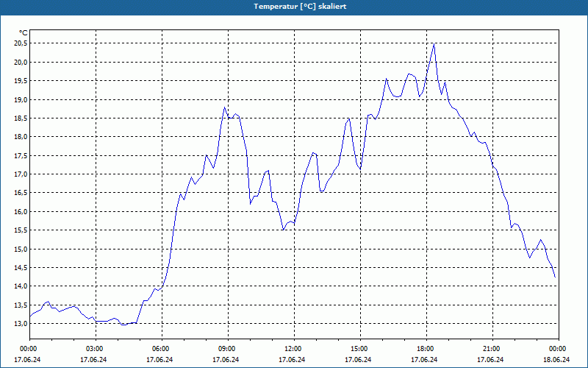Screen dimensions: 588x368
Task: Click the 21:00 time label
Action: coord(491,349)
